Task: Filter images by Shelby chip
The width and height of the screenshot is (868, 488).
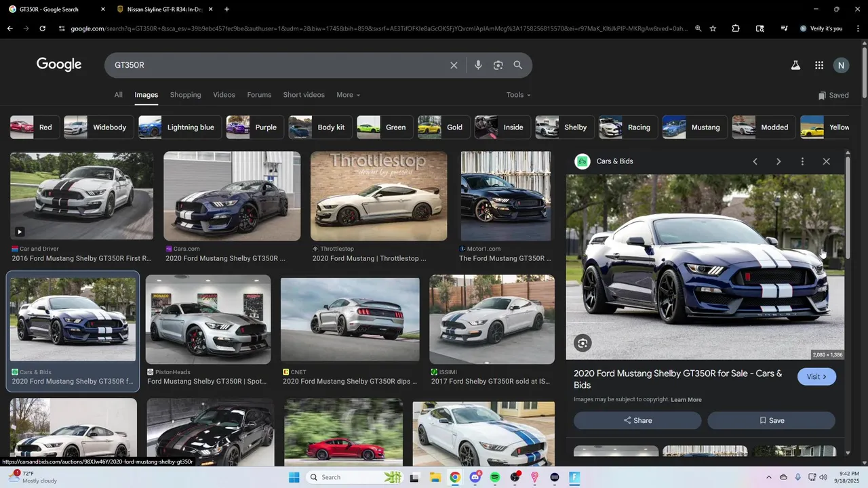Action: (x=564, y=127)
